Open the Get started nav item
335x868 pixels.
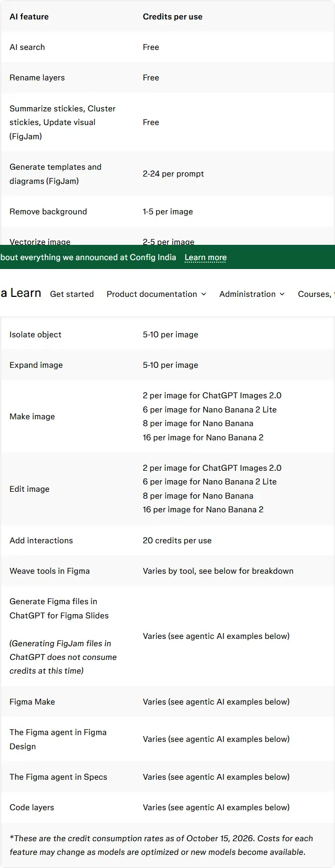[x=72, y=294]
